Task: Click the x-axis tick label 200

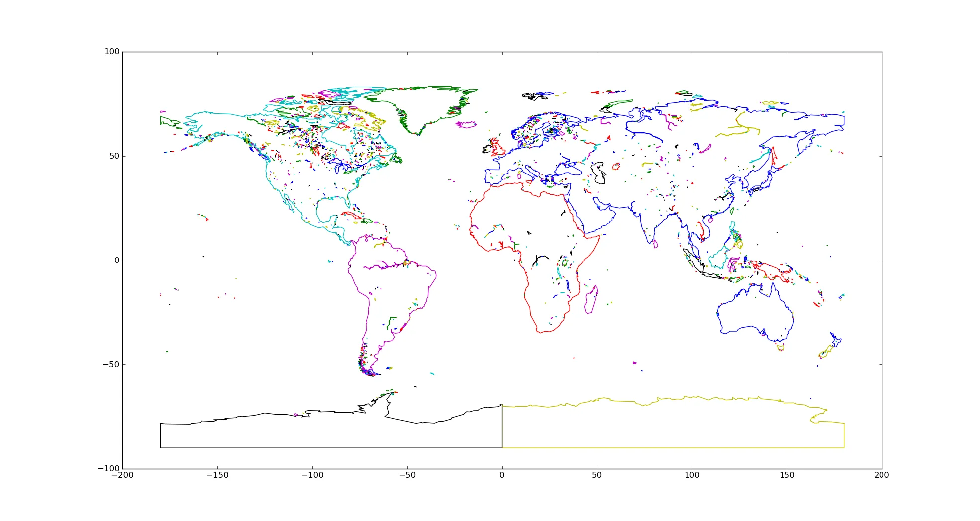Action: click(x=882, y=475)
